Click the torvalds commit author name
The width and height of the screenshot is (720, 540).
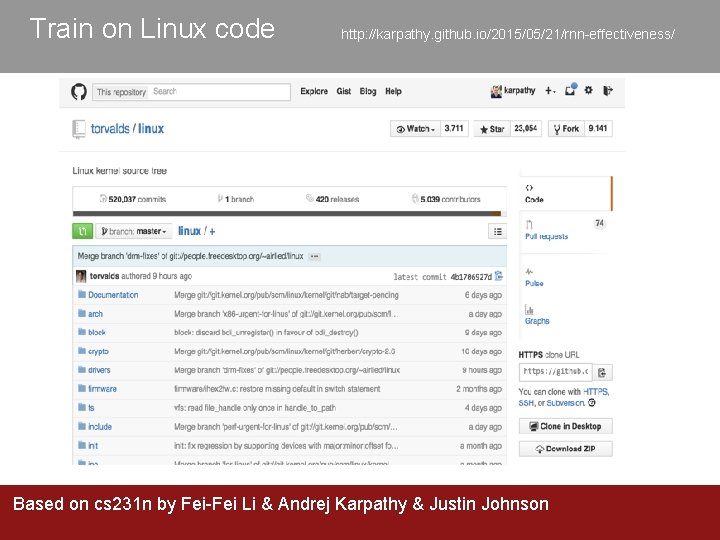pyautogui.click(x=104, y=276)
